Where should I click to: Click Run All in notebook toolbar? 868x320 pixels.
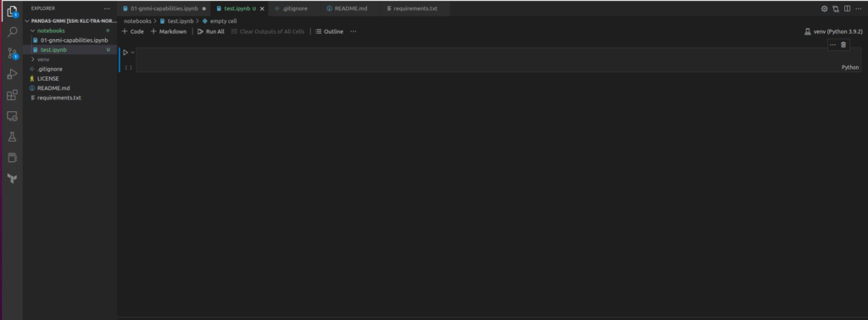(x=211, y=31)
